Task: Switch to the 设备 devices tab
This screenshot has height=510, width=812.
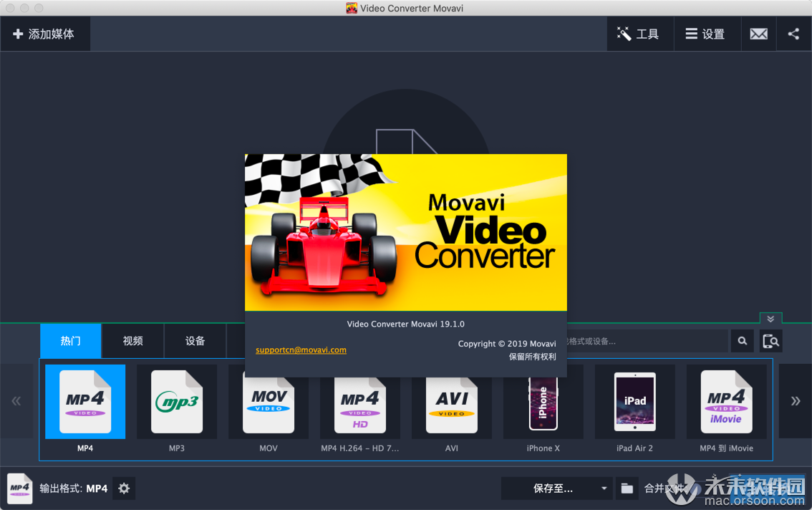Action: [x=195, y=340]
